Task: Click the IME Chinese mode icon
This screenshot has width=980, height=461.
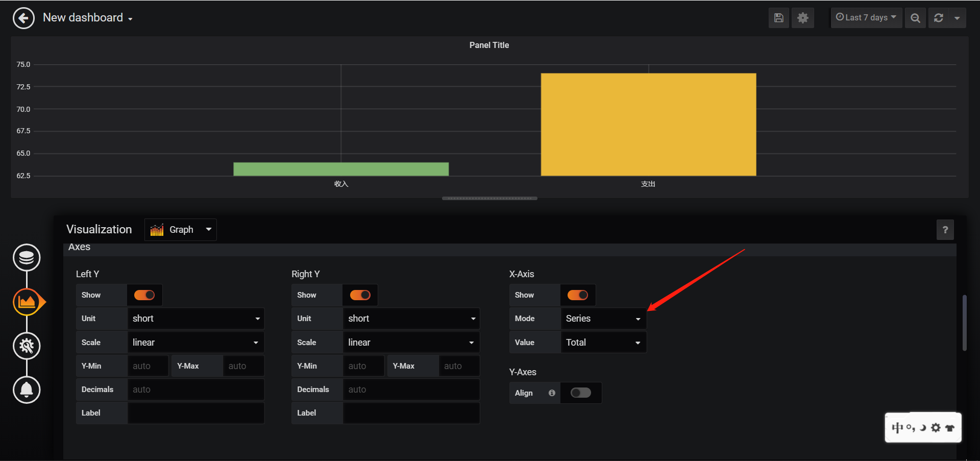Action: [x=897, y=428]
